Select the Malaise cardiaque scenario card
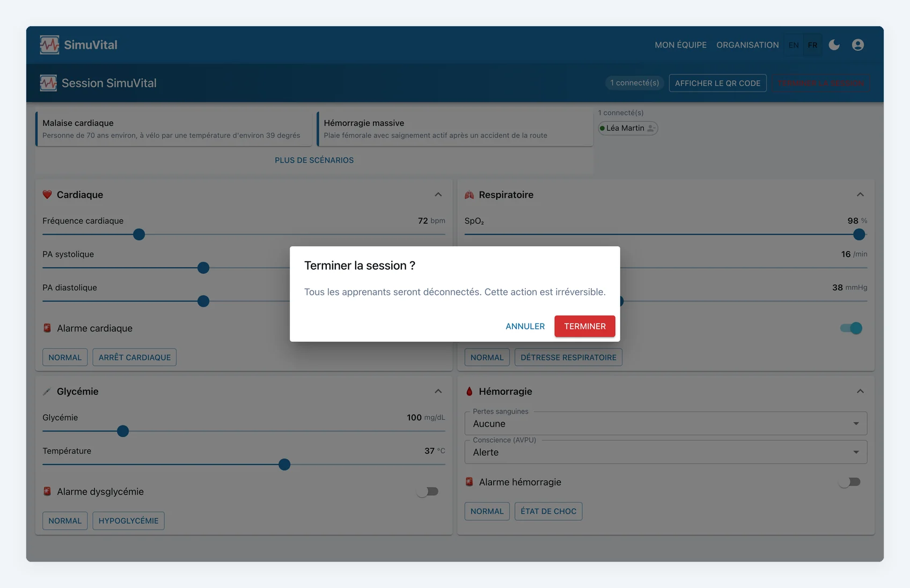910x588 pixels. [173, 129]
